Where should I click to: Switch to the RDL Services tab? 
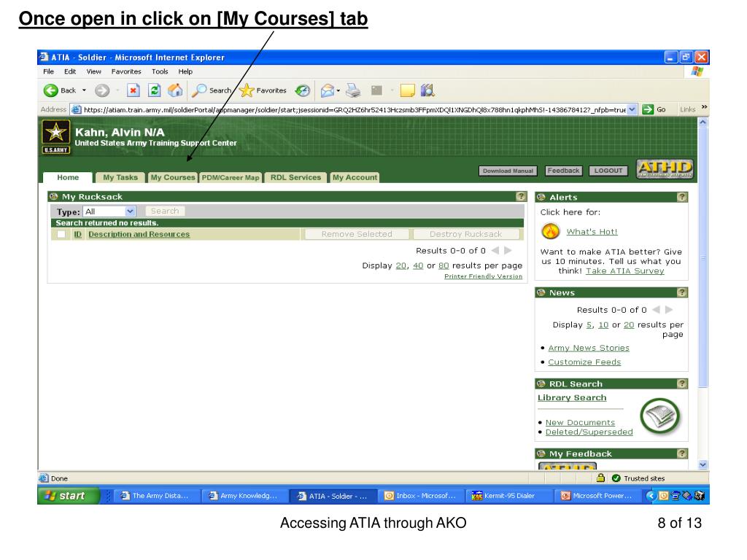(x=296, y=177)
